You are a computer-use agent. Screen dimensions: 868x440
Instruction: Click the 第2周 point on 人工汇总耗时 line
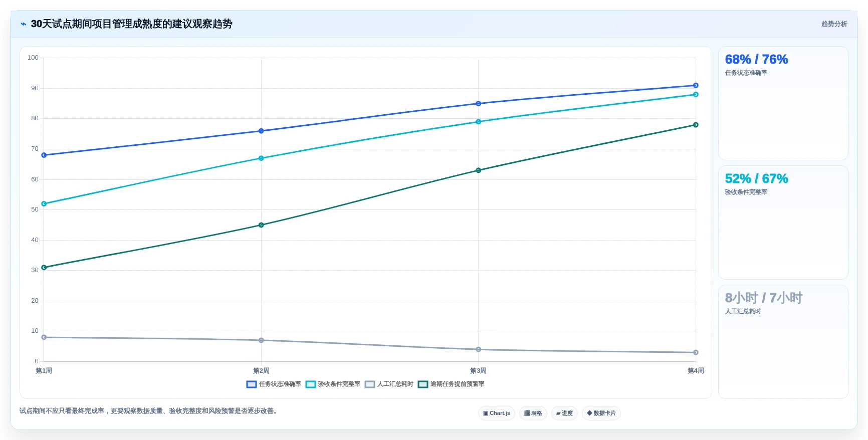point(261,340)
